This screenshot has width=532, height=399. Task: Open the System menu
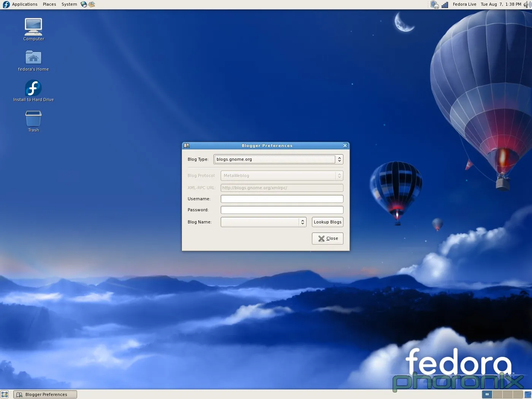69,5
